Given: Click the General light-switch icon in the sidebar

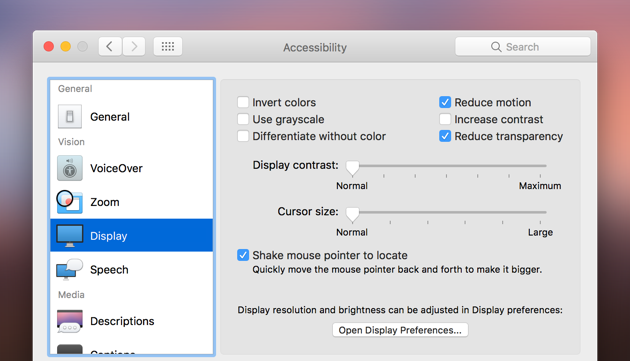Looking at the screenshot, I should (x=70, y=117).
